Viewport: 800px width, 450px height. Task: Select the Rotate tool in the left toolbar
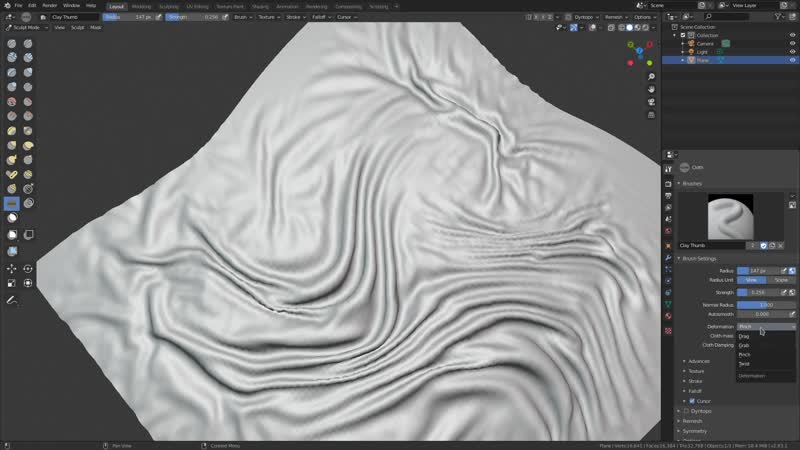[28, 268]
